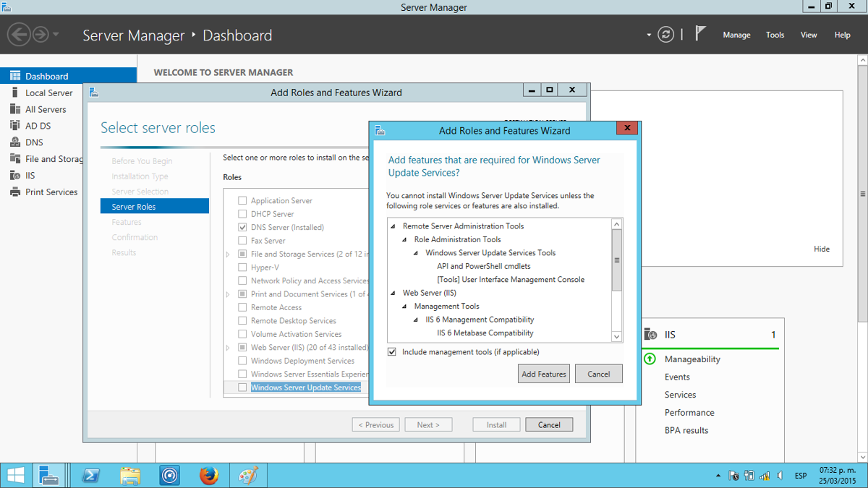The width and height of the screenshot is (868, 488).
Task: Collapse the Remote Server Administration Tools node
Action: [x=391, y=226]
